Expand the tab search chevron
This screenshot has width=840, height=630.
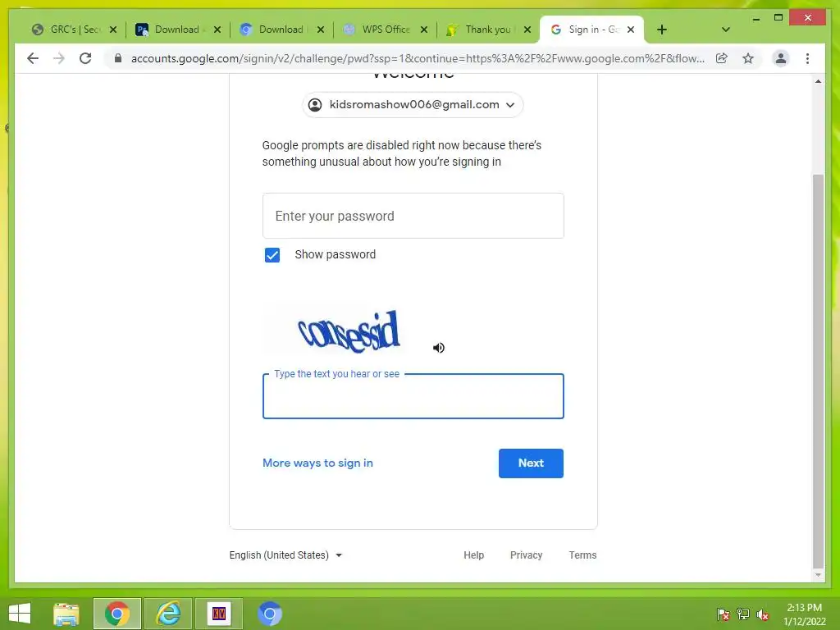pyautogui.click(x=725, y=30)
